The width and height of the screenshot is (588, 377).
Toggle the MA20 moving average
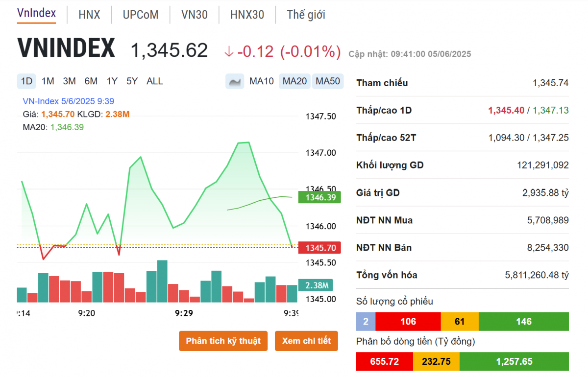pos(294,81)
